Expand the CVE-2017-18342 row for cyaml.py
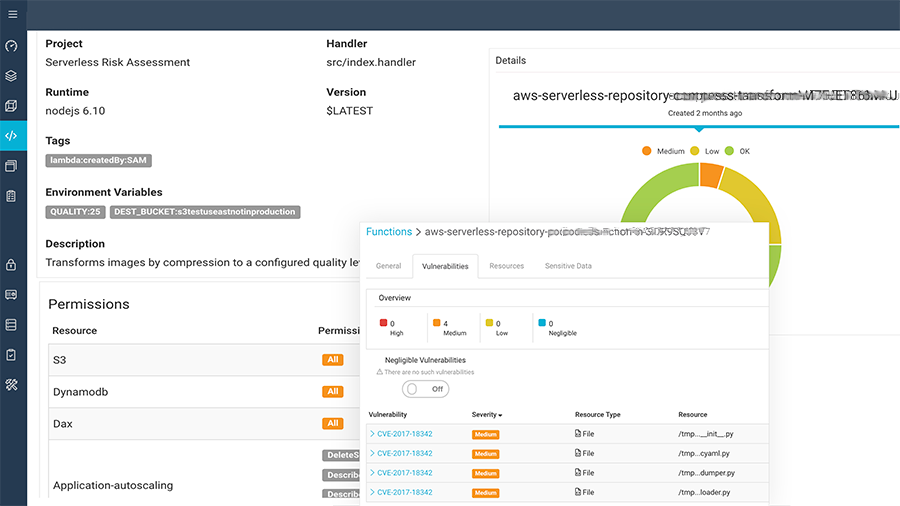Image resolution: width=900 pixels, height=506 pixels. (372, 453)
